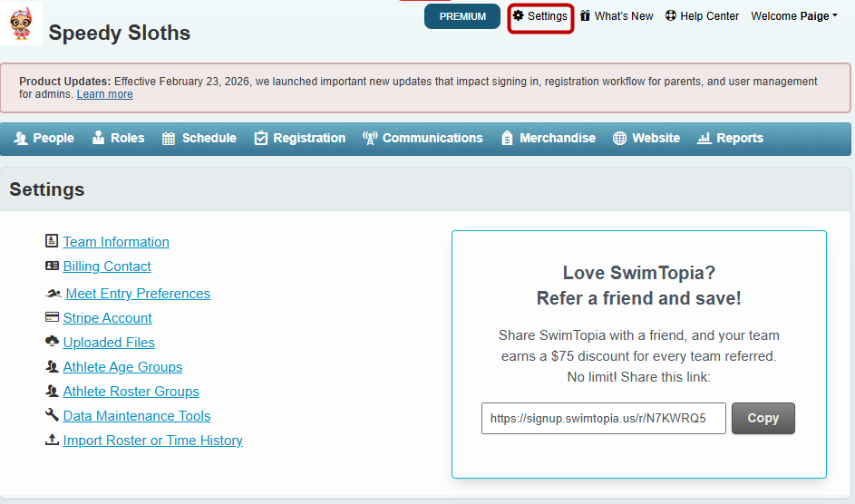The width and height of the screenshot is (855, 504).
Task: Open the Team Information link
Action: coord(116,242)
